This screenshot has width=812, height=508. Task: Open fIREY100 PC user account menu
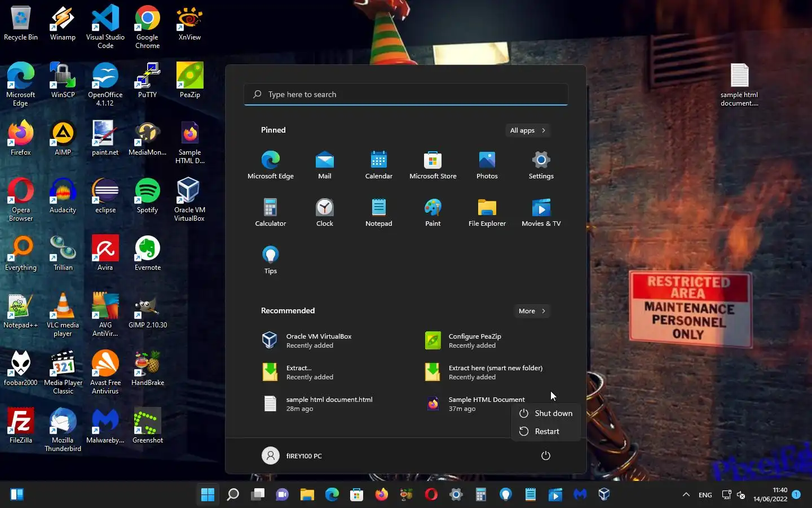coord(292,456)
